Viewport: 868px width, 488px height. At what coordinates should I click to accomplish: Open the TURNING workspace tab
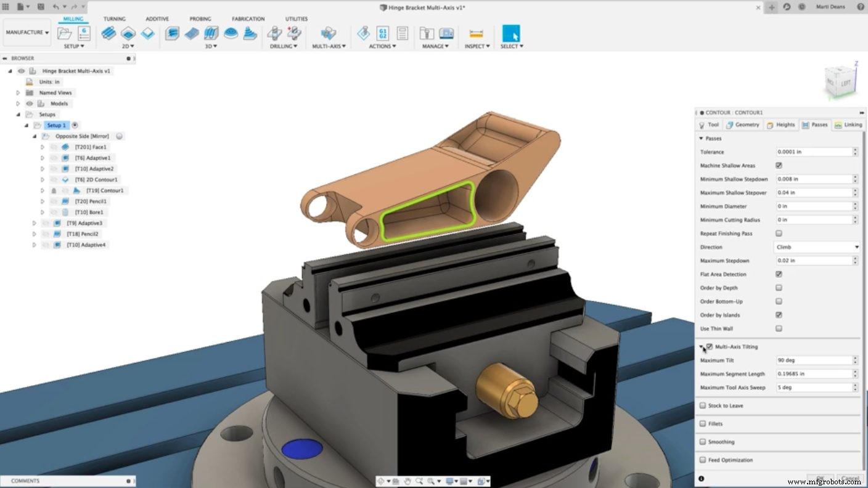115,18
